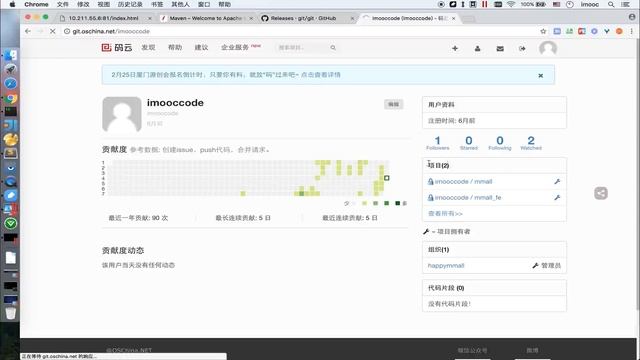Click 点击查看详情 link in the announcement

(321, 75)
